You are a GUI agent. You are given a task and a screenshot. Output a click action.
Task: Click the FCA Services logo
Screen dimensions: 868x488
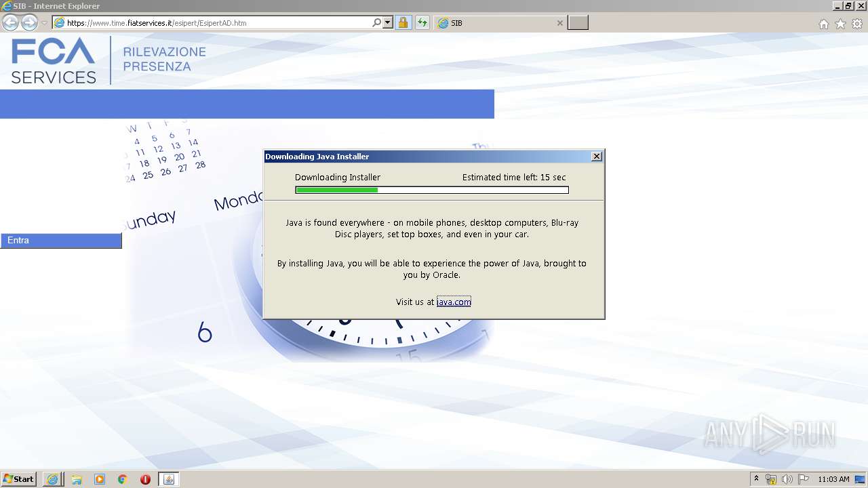[x=54, y=61]
